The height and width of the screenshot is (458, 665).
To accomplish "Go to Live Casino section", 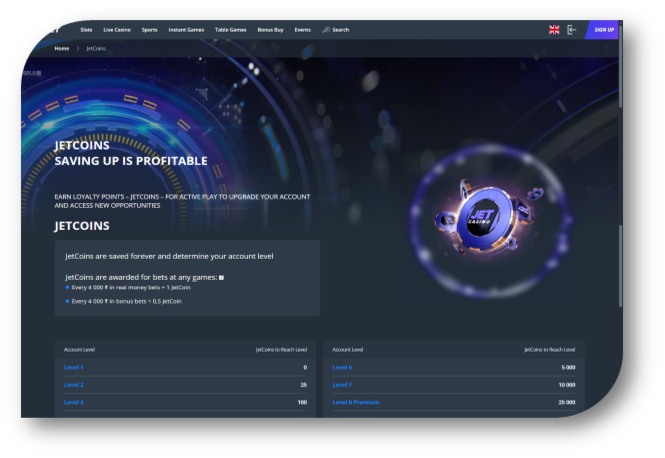I will click(x=117, y=30).
